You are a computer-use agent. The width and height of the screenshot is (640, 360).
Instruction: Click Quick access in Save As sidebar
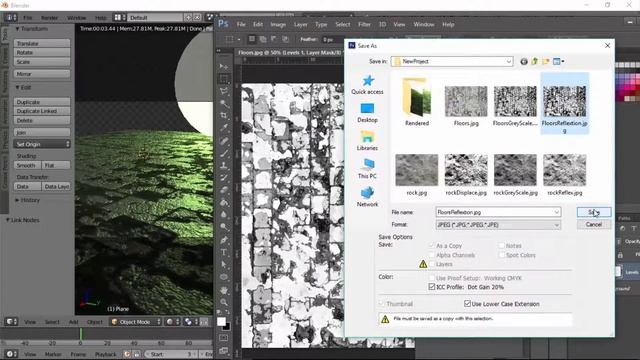coord(367,85)
